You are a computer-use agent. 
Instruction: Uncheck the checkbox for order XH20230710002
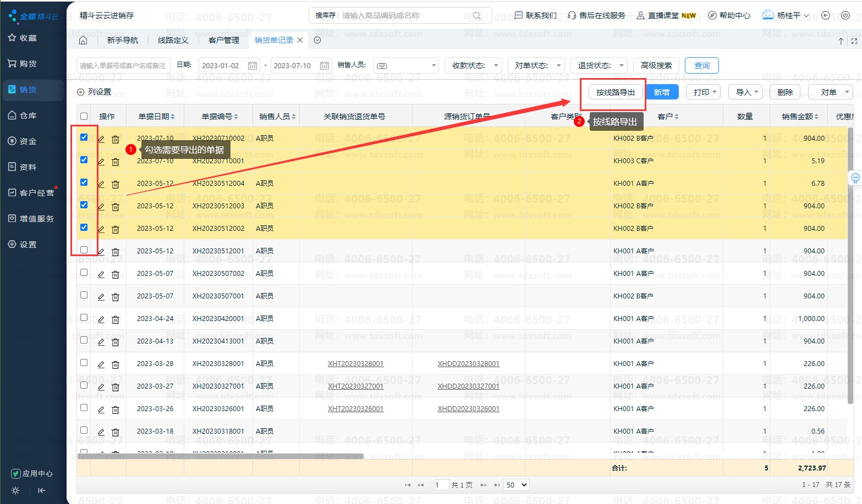pos(84,137)
